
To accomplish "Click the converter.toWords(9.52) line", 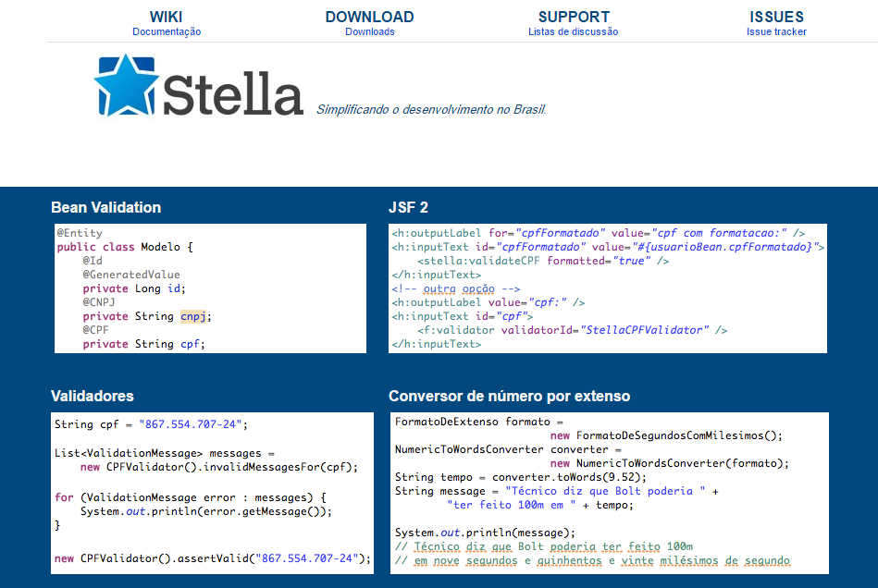I will coord(521,477).
